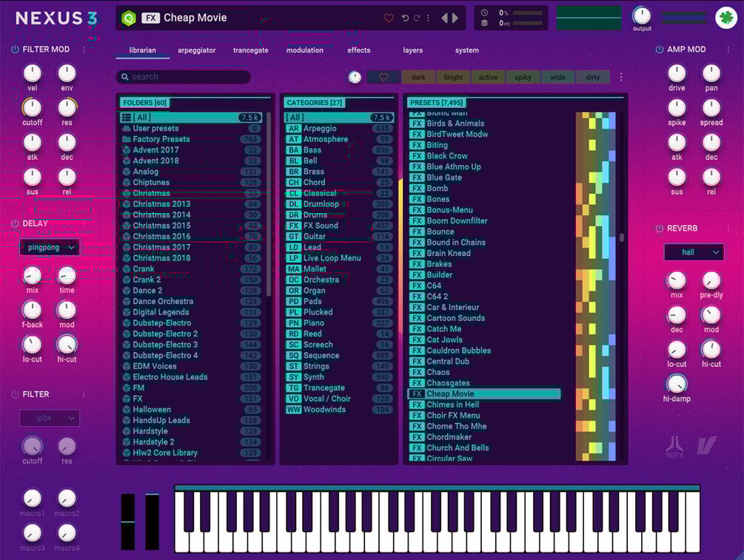Toggle the FILTER power button

tap(16, 394)
